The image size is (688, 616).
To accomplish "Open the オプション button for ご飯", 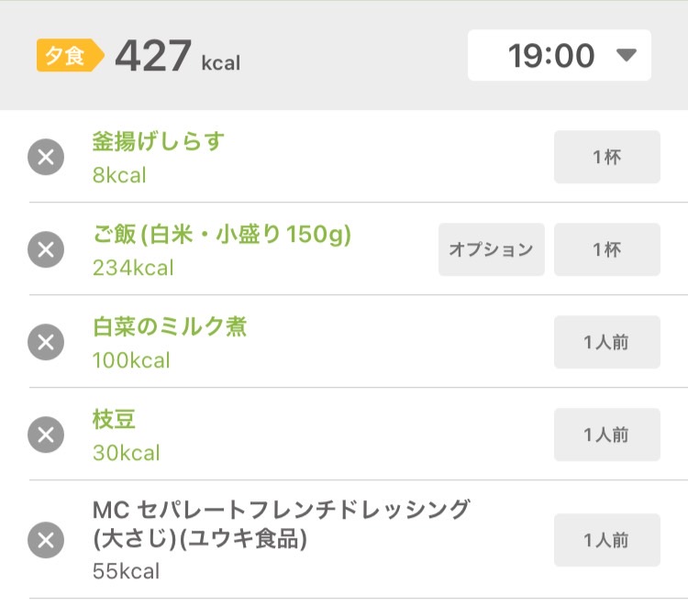I will 492,249.
